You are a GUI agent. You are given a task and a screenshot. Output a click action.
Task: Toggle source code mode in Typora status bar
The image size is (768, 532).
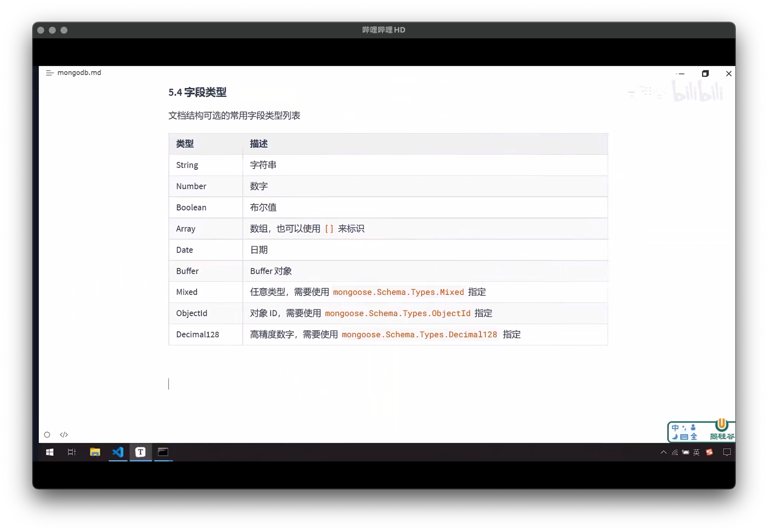coord(63,435)
